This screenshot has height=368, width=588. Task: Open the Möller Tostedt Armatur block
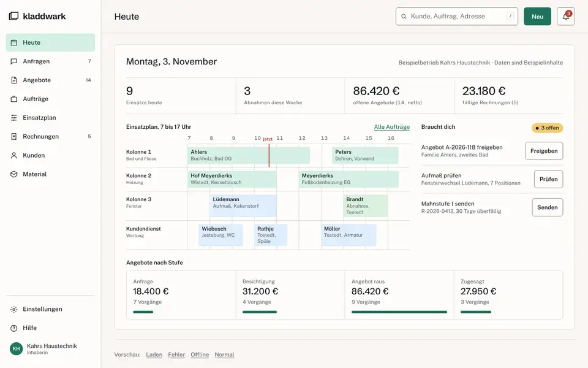349,235
